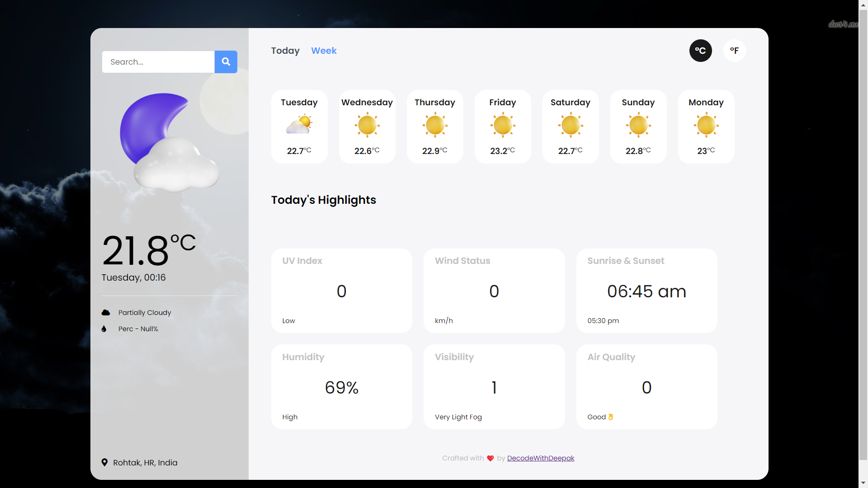This screenshot has height=488, width=868.
Task: Click the 69% humidity value
Action: point(342,387)
